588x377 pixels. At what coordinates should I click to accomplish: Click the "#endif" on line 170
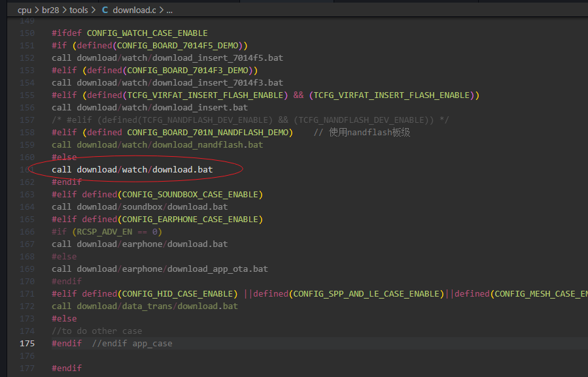coord(67,281)
